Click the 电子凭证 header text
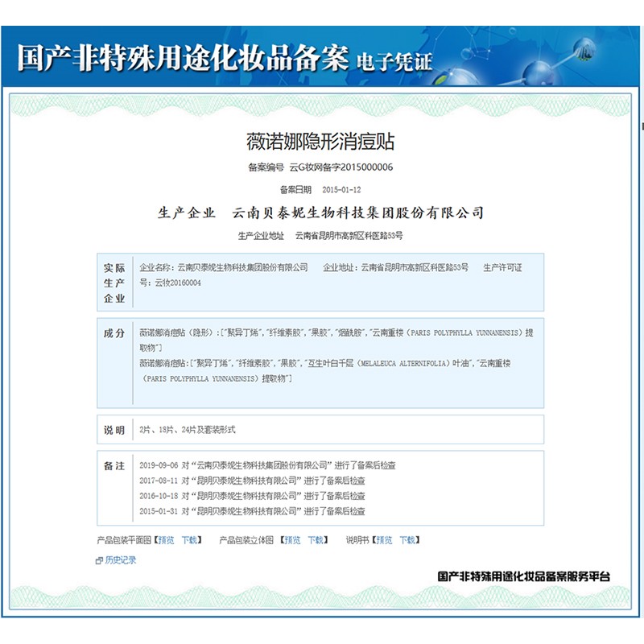This screenshot has height=644, width=644. pyautogui.click(x=394, y=62)
